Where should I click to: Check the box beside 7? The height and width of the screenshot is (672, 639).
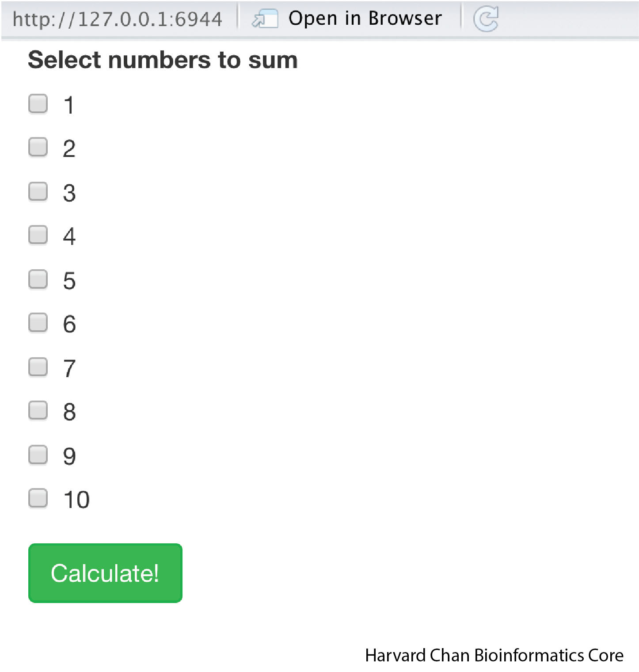[38, 367]
